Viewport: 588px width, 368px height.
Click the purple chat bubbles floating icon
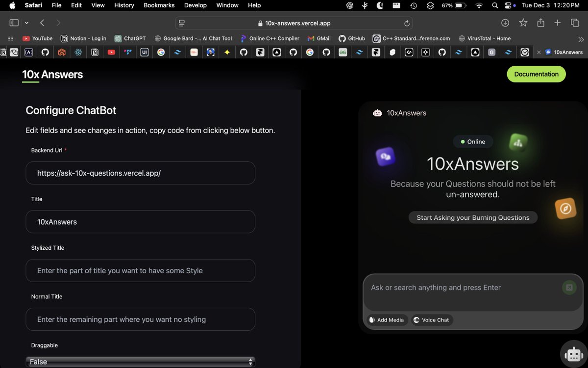386,157
